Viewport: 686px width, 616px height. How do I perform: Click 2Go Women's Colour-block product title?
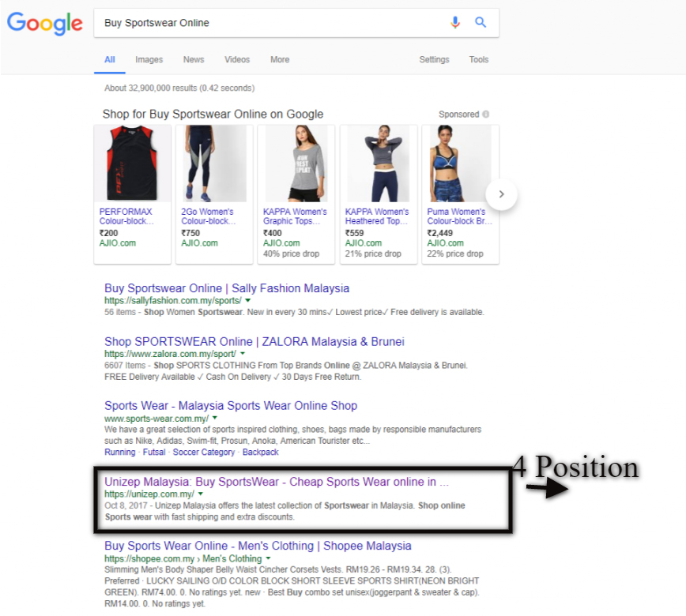(x=209, y=216)
